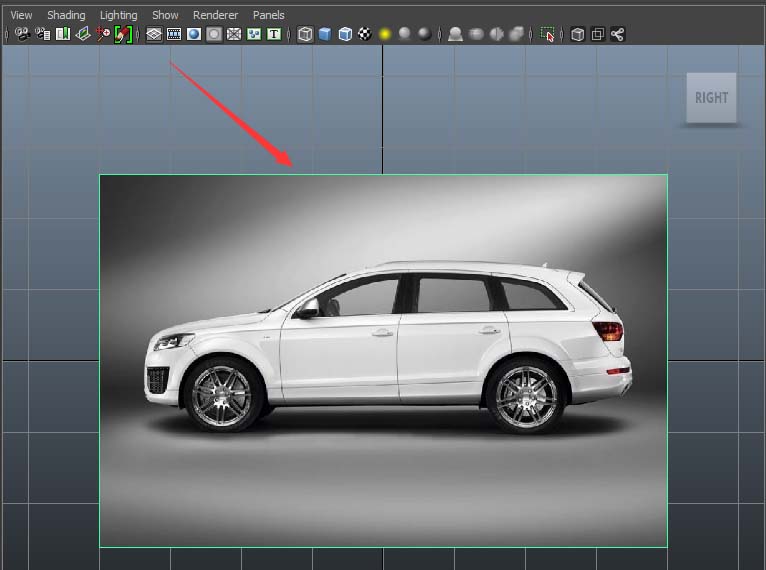
Task: Click Use All Lights yellow sphere
Action: 385,34
